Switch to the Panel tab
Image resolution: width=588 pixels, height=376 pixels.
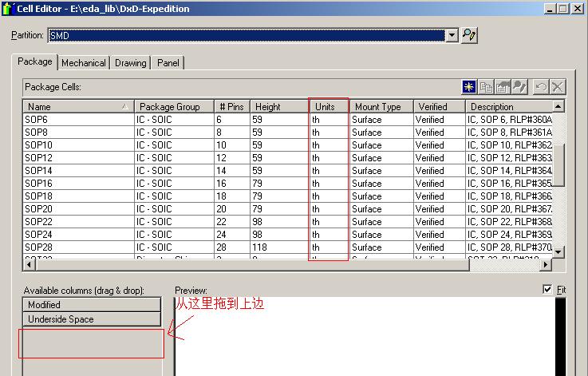point(168,63)
